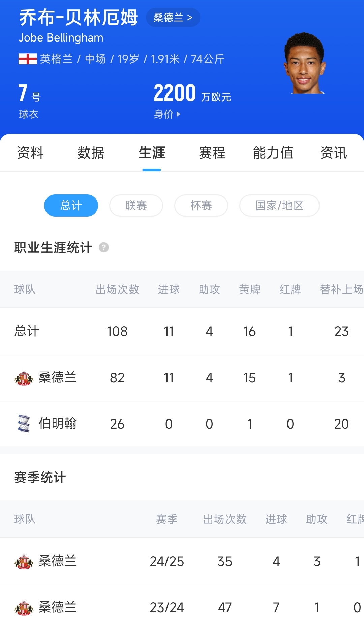Go to the 资讯 tab

point(334,153)
